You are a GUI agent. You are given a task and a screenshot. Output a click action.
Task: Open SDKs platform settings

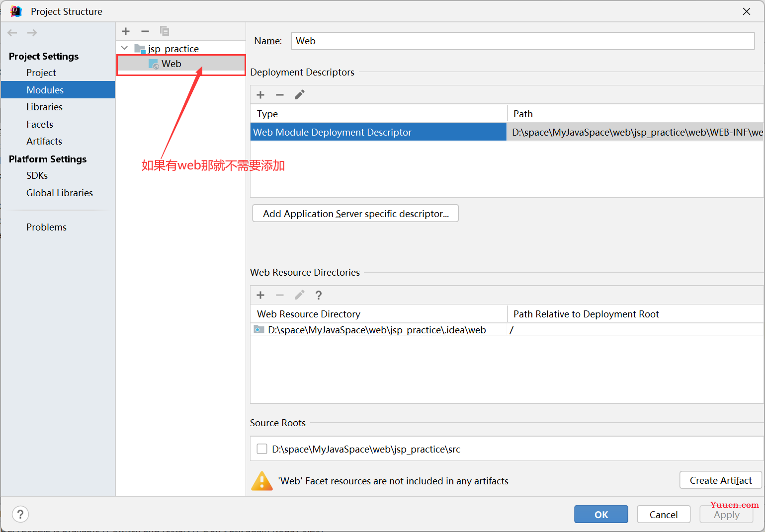pos(37,175)
